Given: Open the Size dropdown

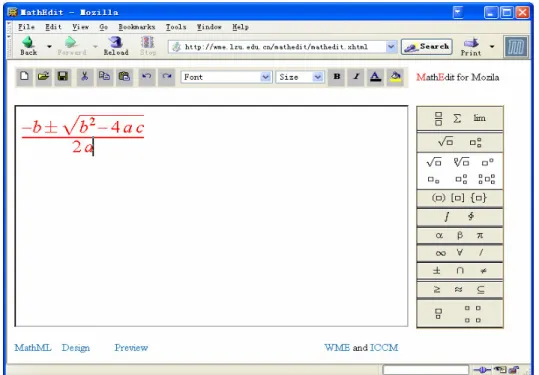Looking at the screenshot, I should [300, 77].
